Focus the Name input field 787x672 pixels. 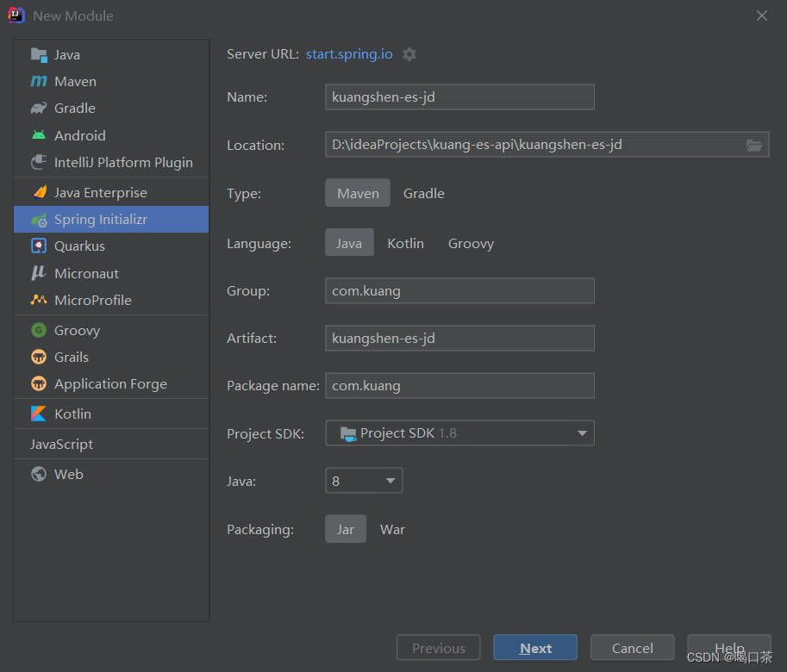pos(459,96)
